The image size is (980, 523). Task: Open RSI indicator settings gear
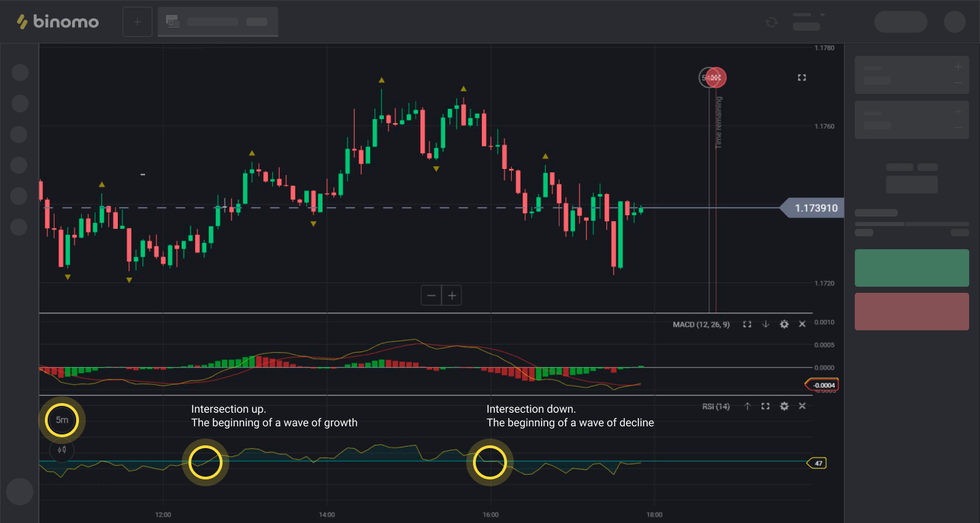point(784,406)
